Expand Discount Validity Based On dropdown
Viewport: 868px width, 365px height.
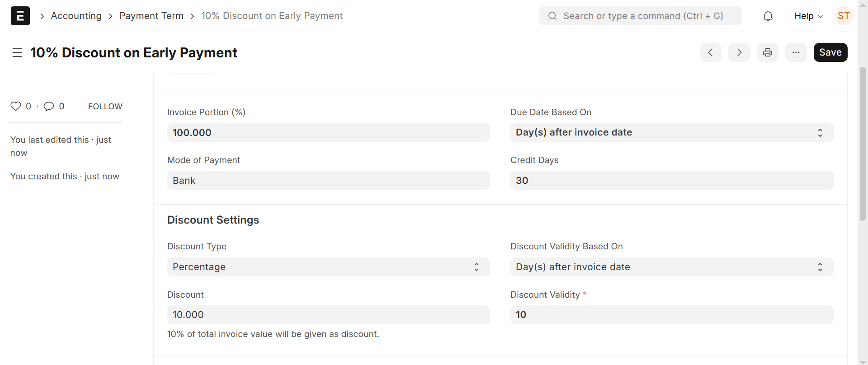pyautogui.click(x=672, y=267)
